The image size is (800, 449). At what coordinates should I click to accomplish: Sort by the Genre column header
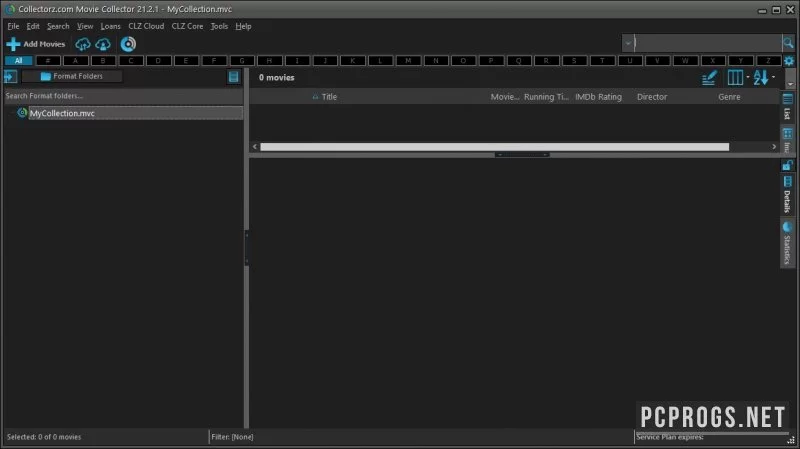(729, 96)
